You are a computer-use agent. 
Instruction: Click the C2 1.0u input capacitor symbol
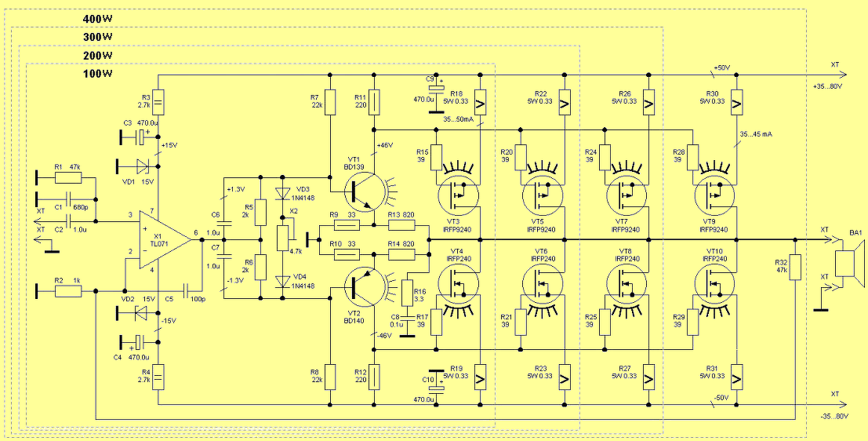(69, 221)
